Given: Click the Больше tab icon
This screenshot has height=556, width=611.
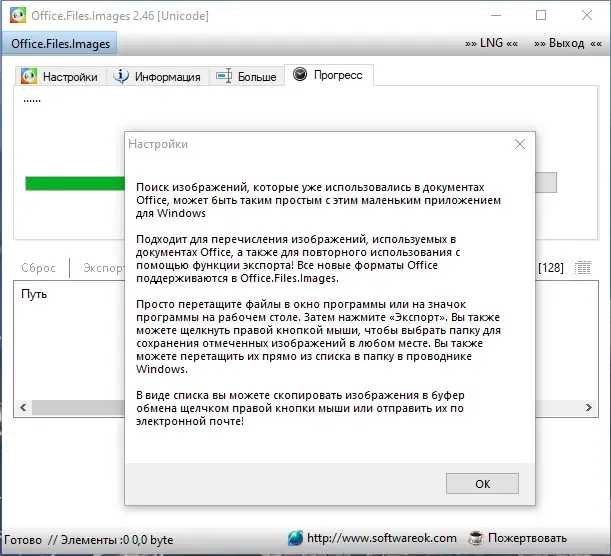Looking at the screenshot, I should point(224,76).
